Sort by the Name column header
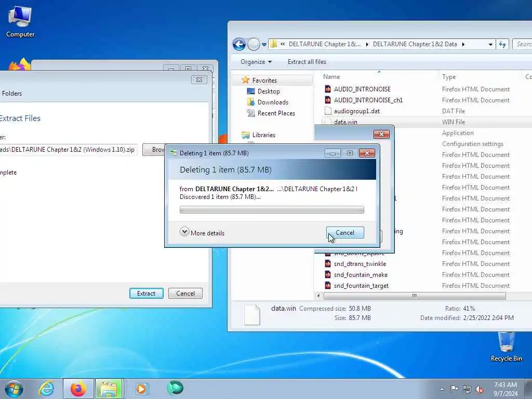532x399 pixels. (379, 77)
